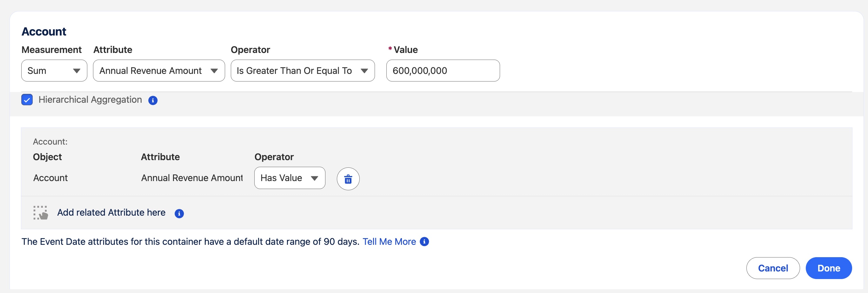Click the Cancel button
Viewport: 868px width, 293px height.
773,268
